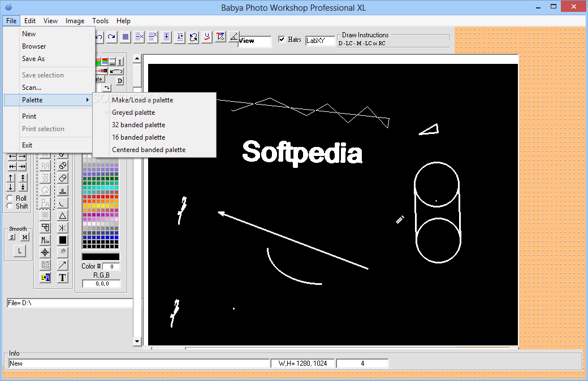Select the asterisk star tool icon

(x=63, y=228)
